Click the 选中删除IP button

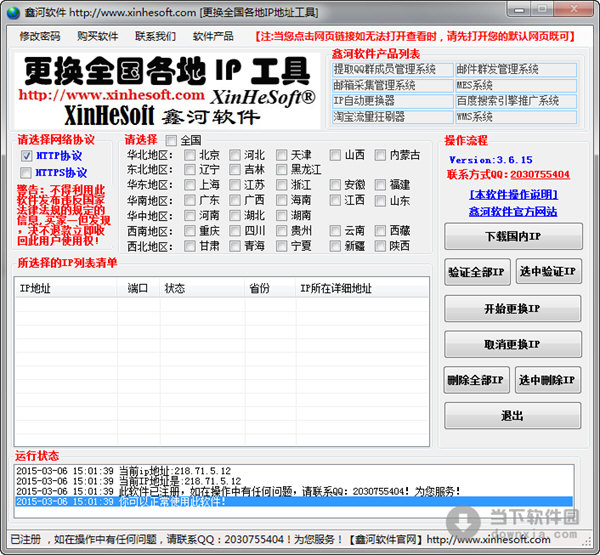[548, 380]
